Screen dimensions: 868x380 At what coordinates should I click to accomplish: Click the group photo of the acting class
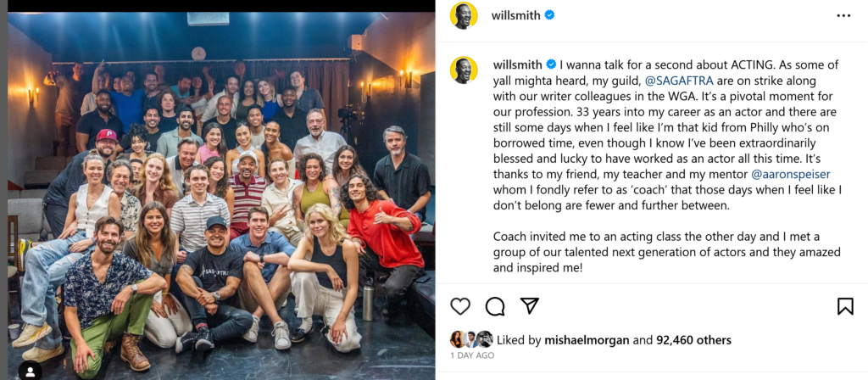tap(218, 195)
